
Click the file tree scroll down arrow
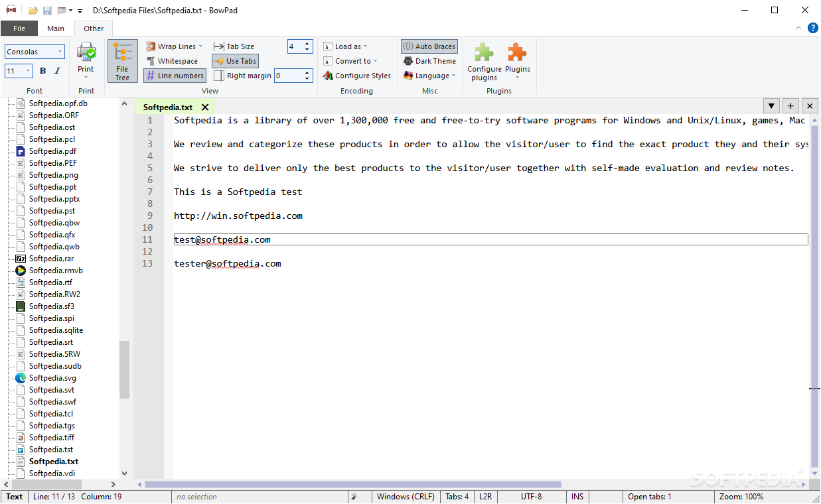coord(124,473)
